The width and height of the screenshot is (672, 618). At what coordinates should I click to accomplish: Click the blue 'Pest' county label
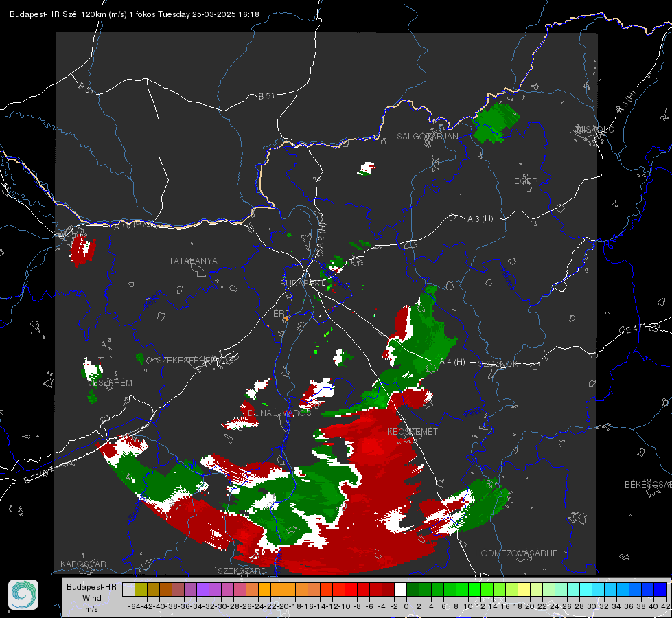(472, 413)
